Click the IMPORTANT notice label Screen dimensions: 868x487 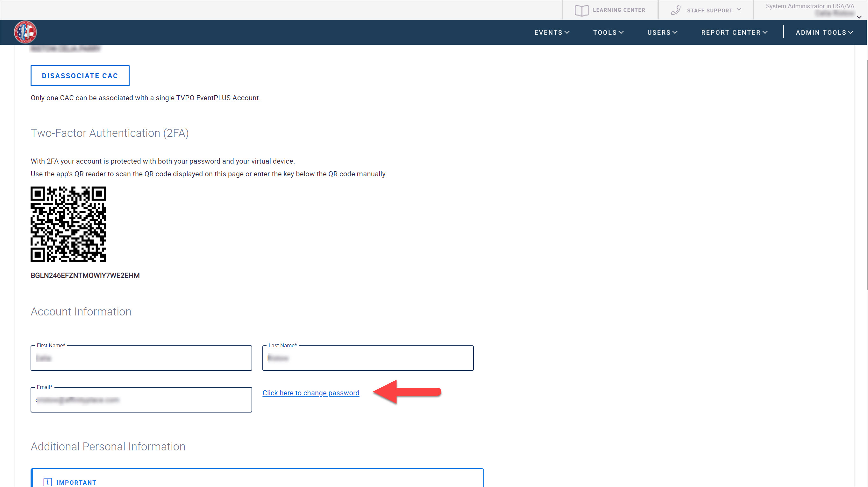tap(76, 483)
